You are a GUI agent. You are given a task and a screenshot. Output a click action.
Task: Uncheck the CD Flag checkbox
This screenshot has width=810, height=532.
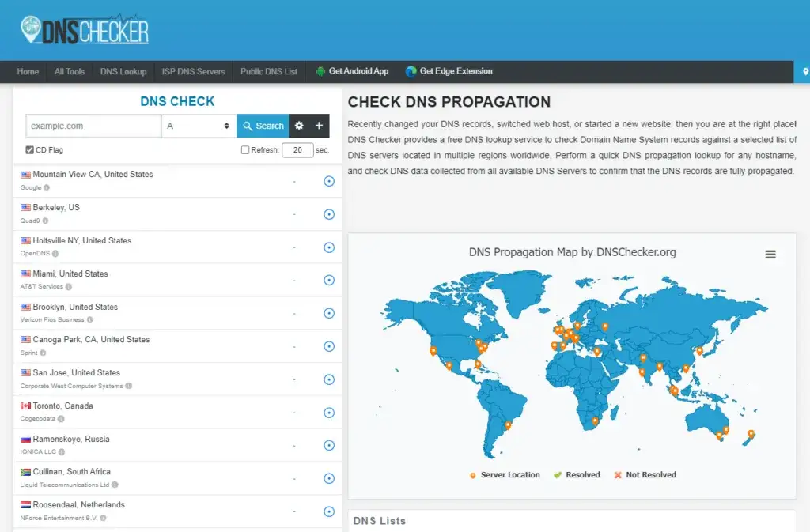click(x=30, y=150)
